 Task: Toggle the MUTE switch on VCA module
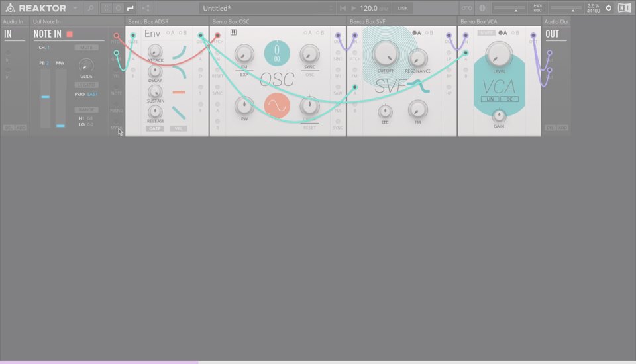(486, 32)
